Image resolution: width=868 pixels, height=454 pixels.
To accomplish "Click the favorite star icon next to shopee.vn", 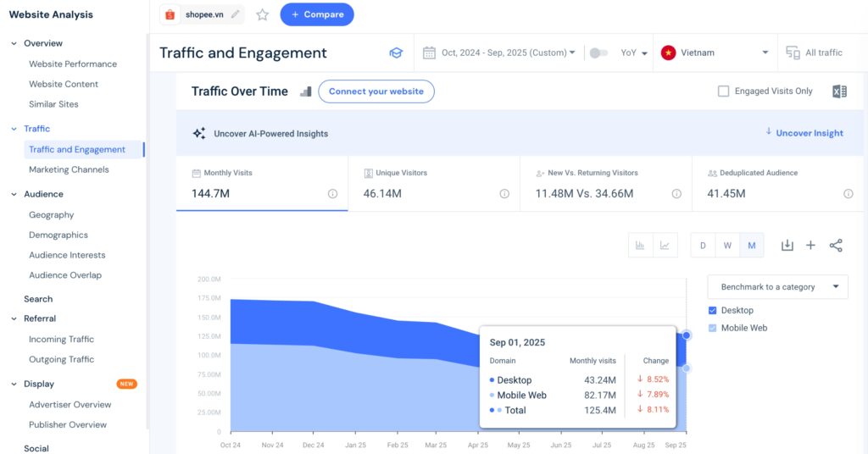I will point(263,14).
